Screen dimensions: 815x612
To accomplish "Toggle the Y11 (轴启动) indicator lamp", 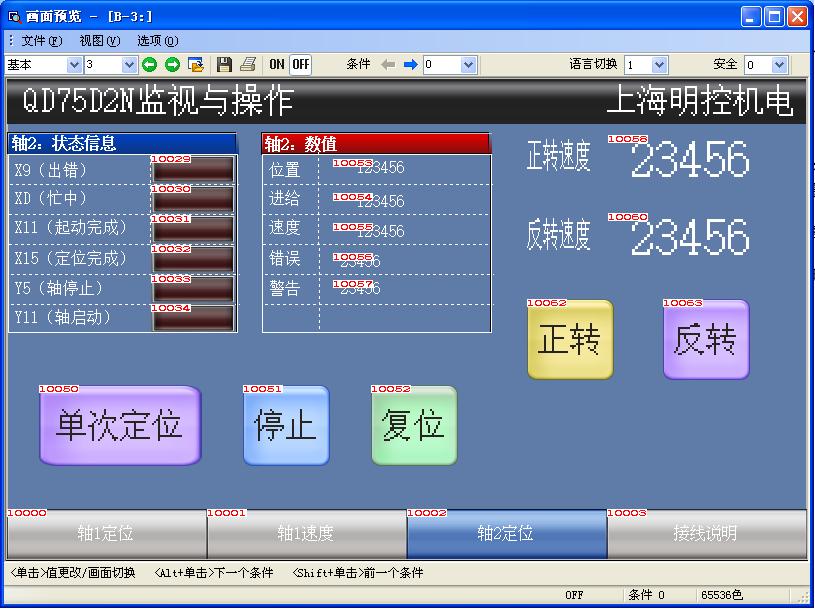I will coord(193,318).
